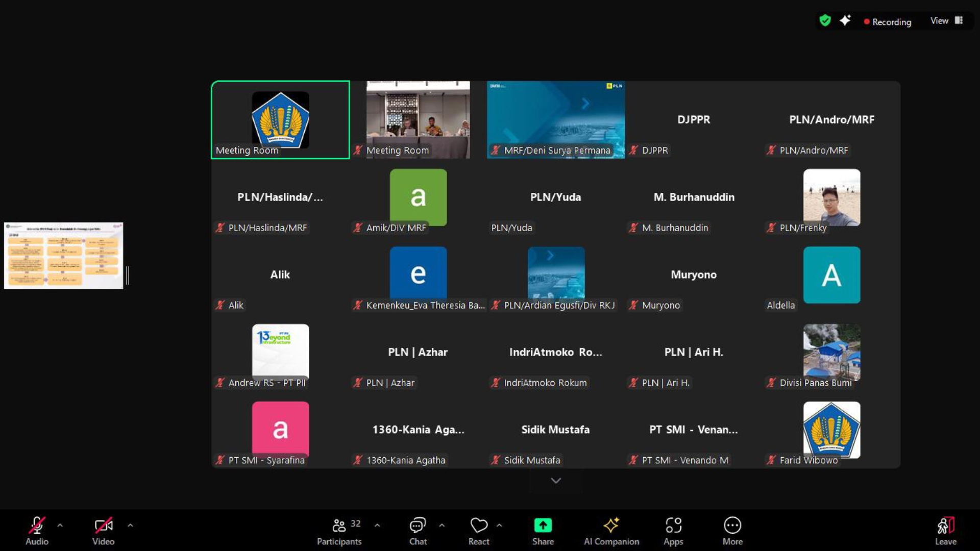The image size is (980, 551).
Task: Click muted mic icon beside Farid Wibowo
Action: [771, 460]
